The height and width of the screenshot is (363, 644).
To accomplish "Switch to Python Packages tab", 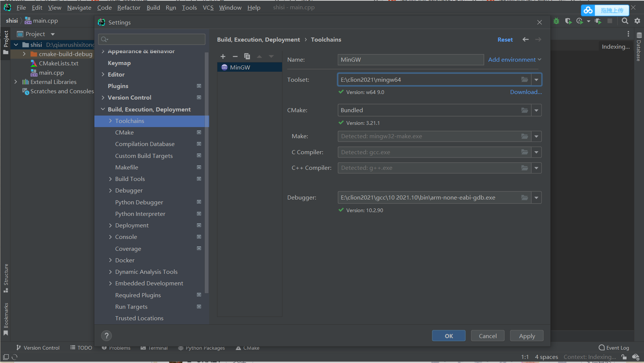I will click(x=201, y=348).
